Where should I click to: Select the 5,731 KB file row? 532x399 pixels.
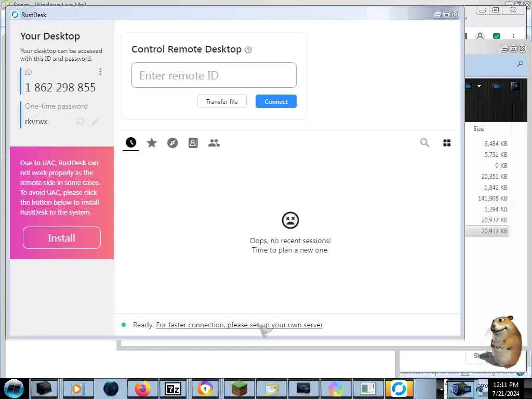click(487, 155)
